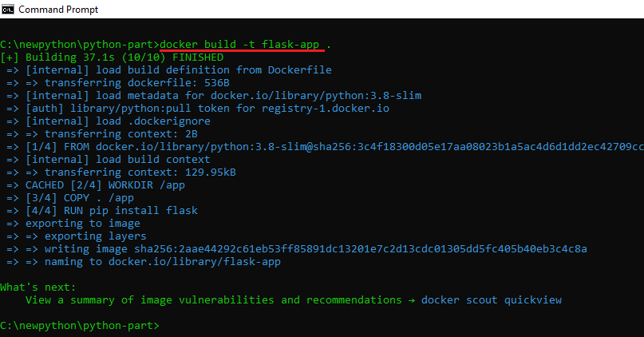Click the docker scout quickview suggestion
This screenshot has height=337, width=644.
[x=492, y=300]
